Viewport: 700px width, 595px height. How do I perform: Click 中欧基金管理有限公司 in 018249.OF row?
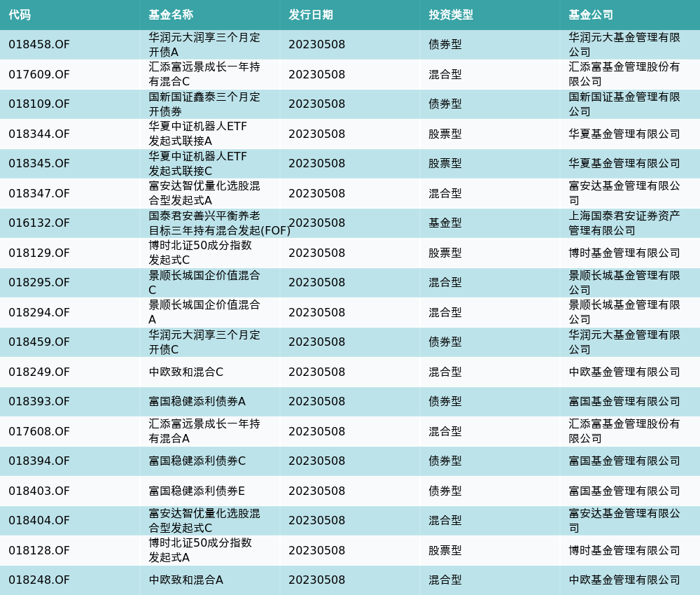pyautogui.click(x=624, y=372)
